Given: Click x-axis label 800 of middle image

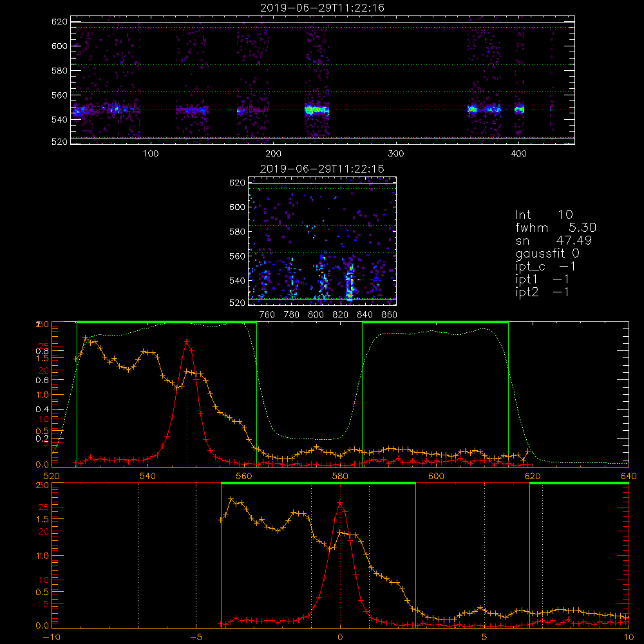Looking at the screenshot, I should [x=316, y=315].
